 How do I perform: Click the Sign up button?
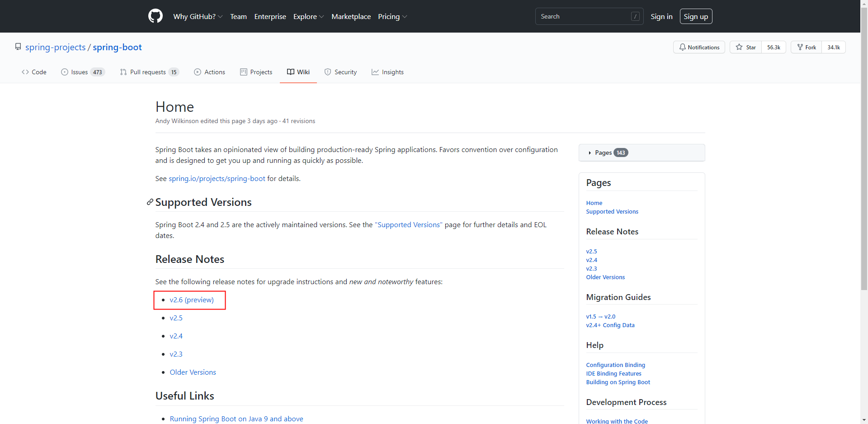[x=696, y=16]
